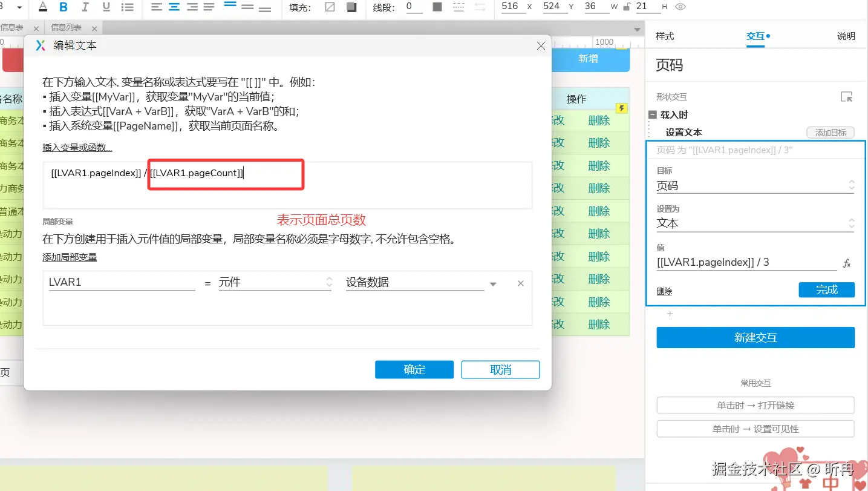
Task: Click the LVAR1 variable name field
Action: point(122,283)
